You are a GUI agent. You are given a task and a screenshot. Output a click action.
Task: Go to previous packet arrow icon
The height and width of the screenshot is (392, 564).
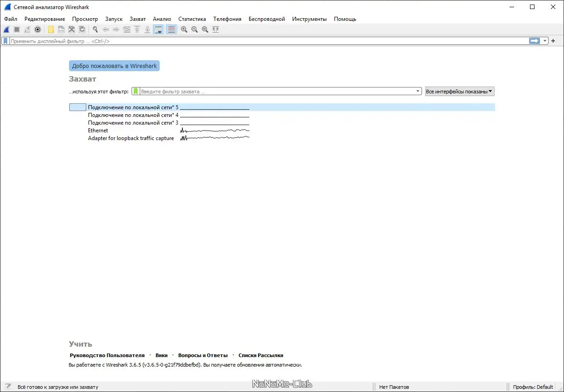(106, 29)
